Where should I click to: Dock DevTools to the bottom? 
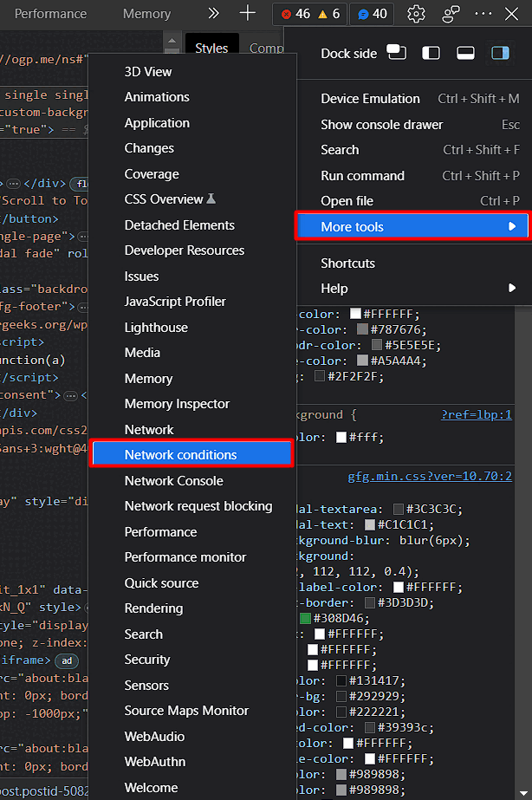click(465, 53)
